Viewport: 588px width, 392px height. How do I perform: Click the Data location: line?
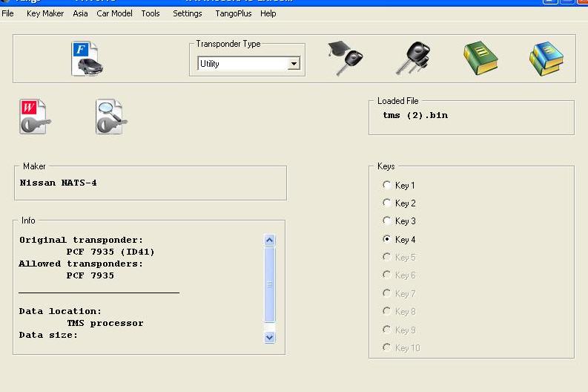pyautogui.click(x=60, y=311)
